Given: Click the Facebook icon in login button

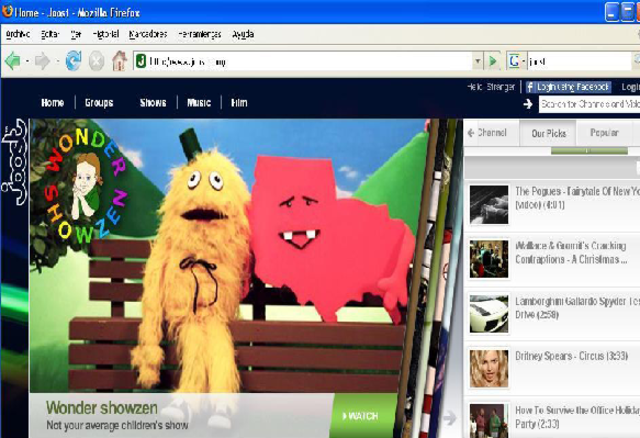Looking at the screenshot, I should (530, 87).
